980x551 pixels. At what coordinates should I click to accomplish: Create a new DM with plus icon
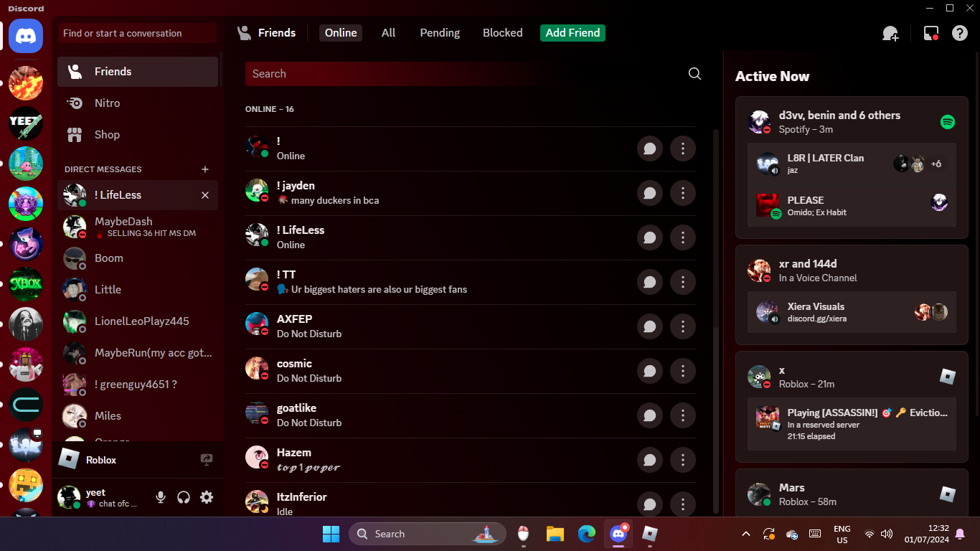pyautogui.click(x=205, y=169)
